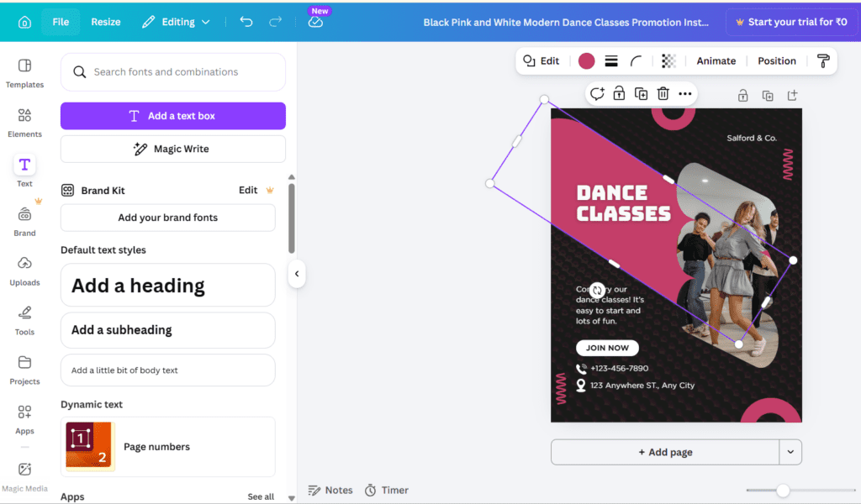Image resolution: width=861 pixels, height=504 pixels.
Task: Pick the pink fill color swatch
Action: click(x=587, y=61)
